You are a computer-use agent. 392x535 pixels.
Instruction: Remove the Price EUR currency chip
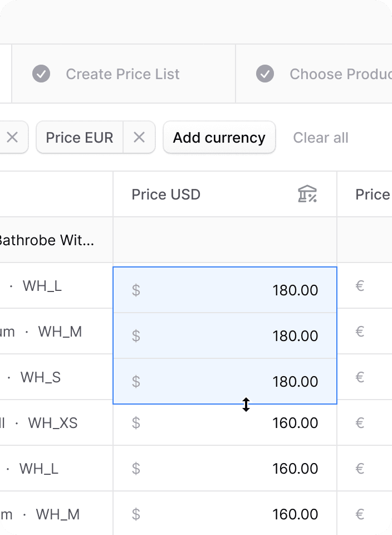139,138
